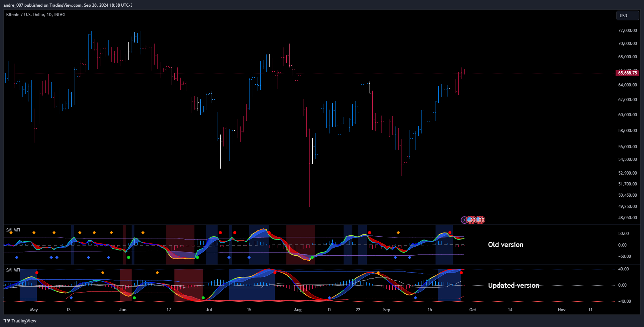
Task: Click the Nov label on the time axis
Action: (x=562, y=310)
